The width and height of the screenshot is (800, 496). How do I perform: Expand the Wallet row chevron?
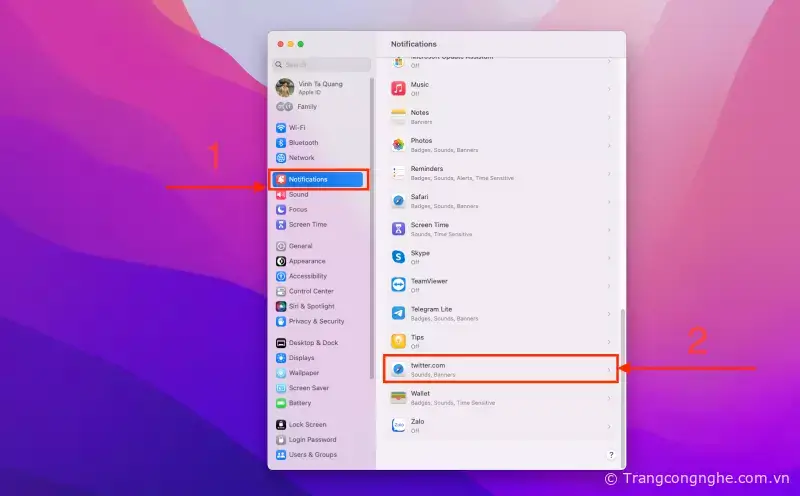609,398
